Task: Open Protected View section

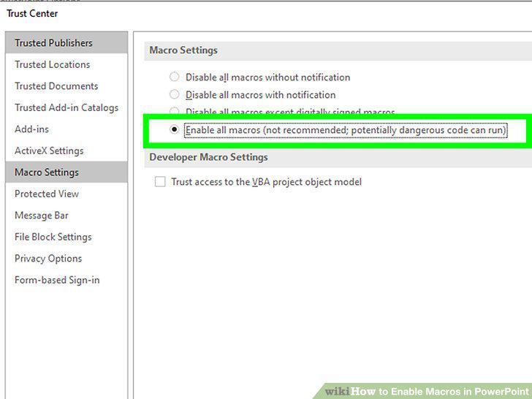Action: [66, 194]
